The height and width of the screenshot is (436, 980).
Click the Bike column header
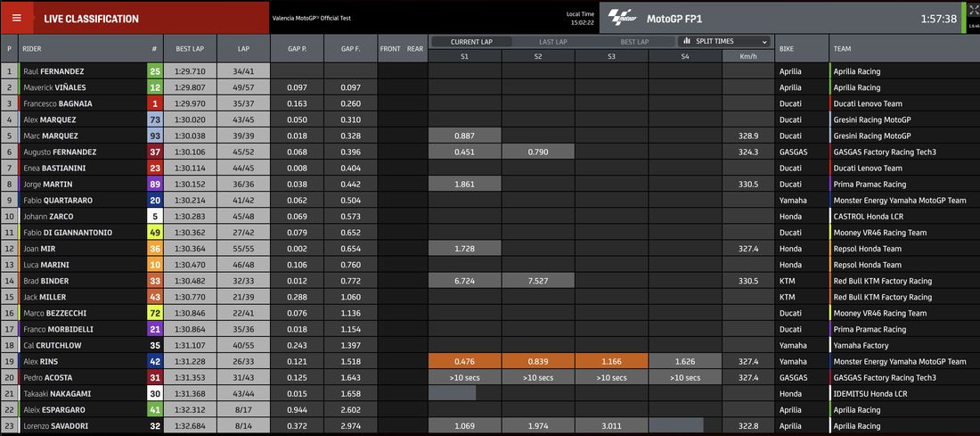pos(802,48)
